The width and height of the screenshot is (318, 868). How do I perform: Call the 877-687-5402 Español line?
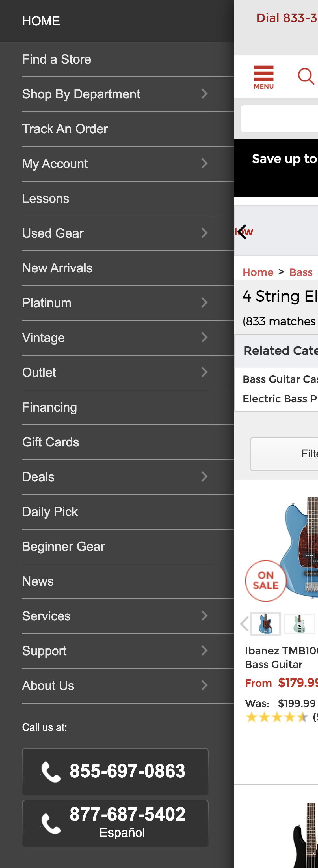pyautogui.click(x=115, y=823)
